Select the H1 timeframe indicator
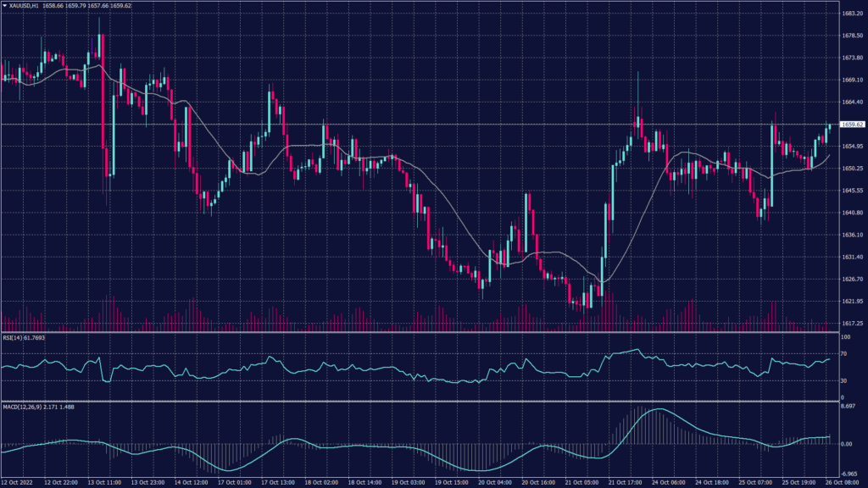The height and width of the screenshot is (488, 868). pyautogui.click(x=35, y=6)
